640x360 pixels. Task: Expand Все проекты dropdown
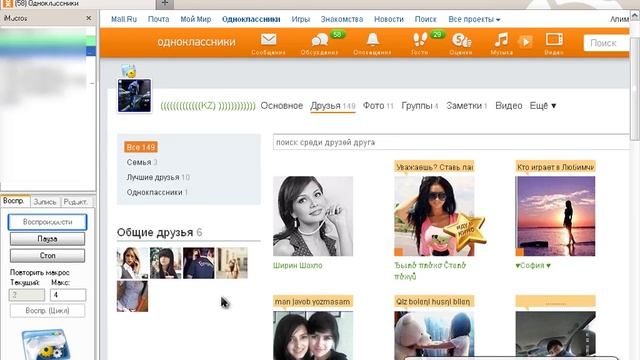[x=474, y=19]
